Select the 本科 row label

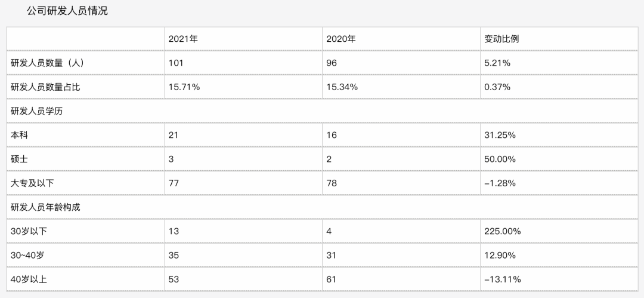coord(19,135)
